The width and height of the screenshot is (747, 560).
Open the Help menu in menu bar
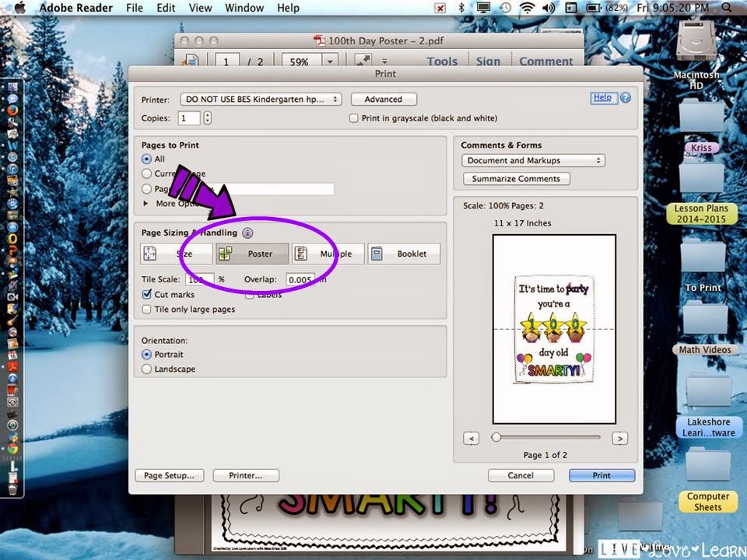pyautogui.click(x=288, y=8)
